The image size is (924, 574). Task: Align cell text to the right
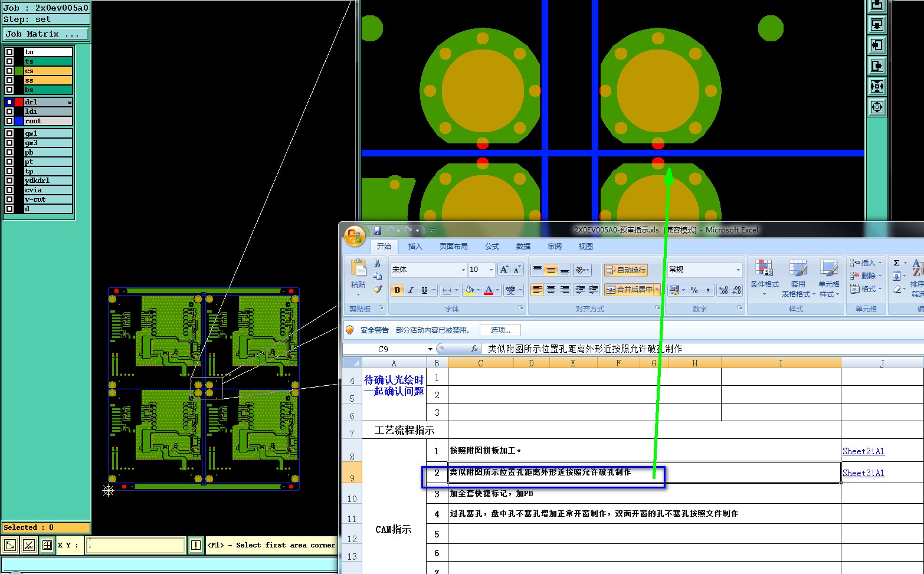point(565,290)
